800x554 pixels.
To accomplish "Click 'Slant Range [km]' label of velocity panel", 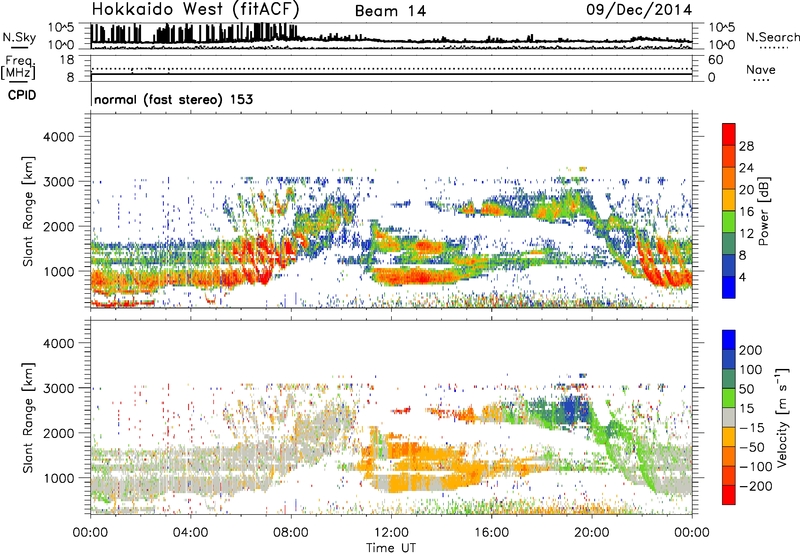I will click(x=28, y=418).
